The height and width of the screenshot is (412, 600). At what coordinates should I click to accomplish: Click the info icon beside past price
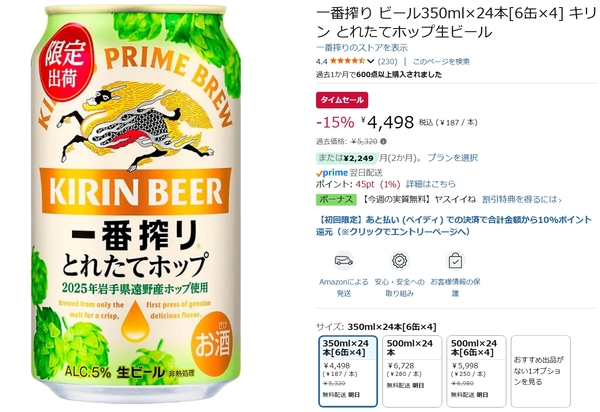(x=383, y=142)
